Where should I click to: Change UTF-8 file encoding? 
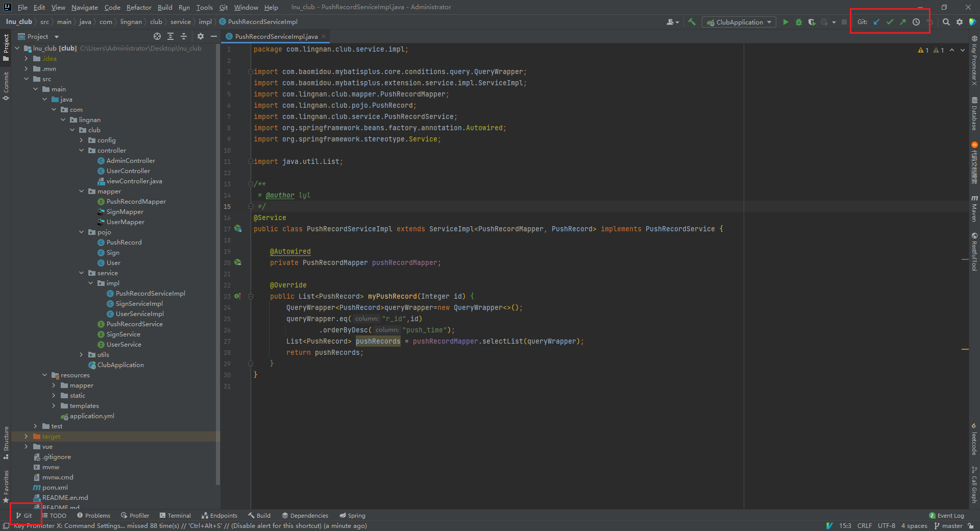(x=887, y=525)
